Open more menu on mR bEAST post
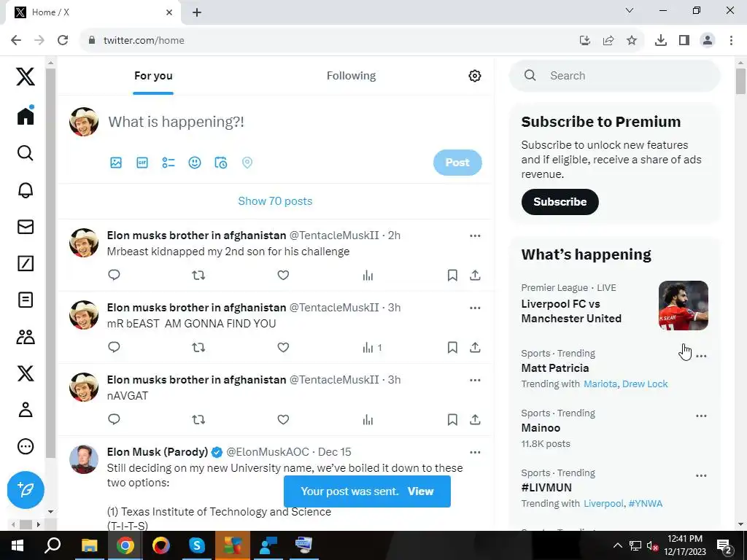 [x=475, y=308]
